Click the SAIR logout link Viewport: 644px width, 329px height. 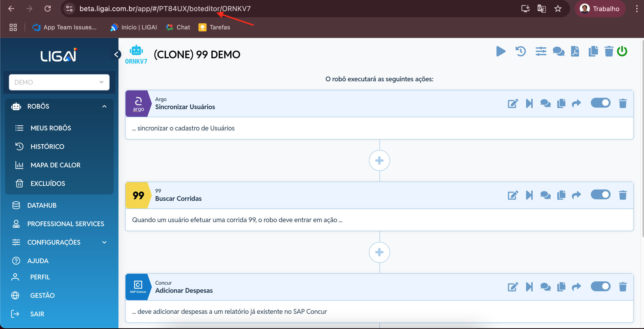(37, 314)
